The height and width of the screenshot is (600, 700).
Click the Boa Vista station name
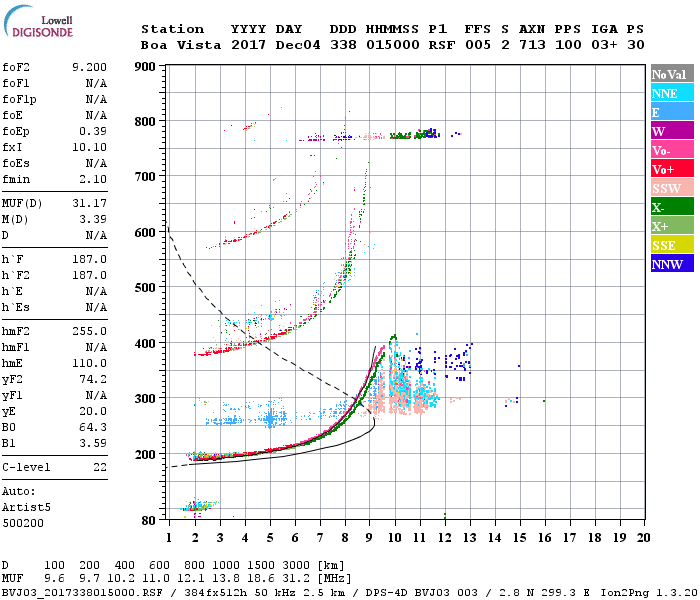pyautogui.click(x=181, y=45)
